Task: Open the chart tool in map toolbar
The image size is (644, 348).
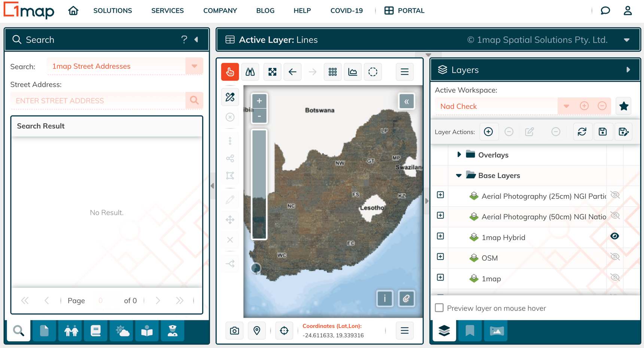Action: 353,72
